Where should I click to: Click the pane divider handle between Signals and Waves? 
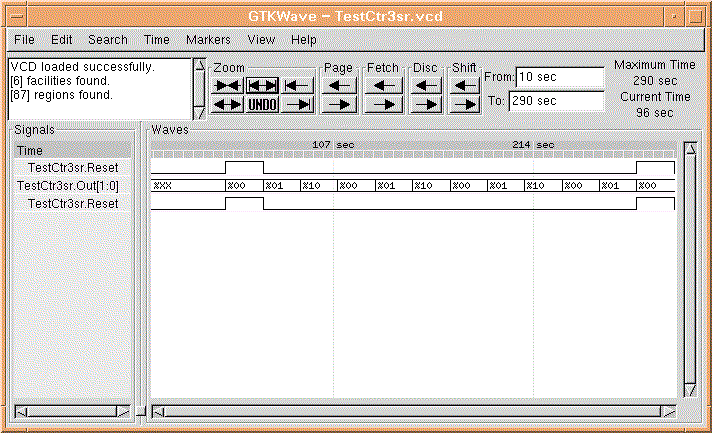click(141, 412)
